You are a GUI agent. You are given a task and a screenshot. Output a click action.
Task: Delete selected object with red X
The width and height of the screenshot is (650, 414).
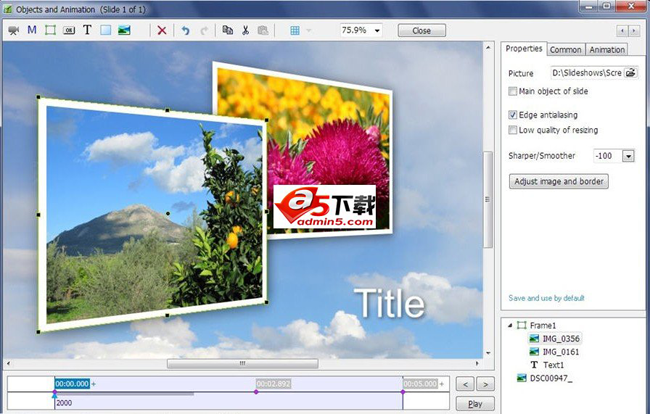click(162, 30)
